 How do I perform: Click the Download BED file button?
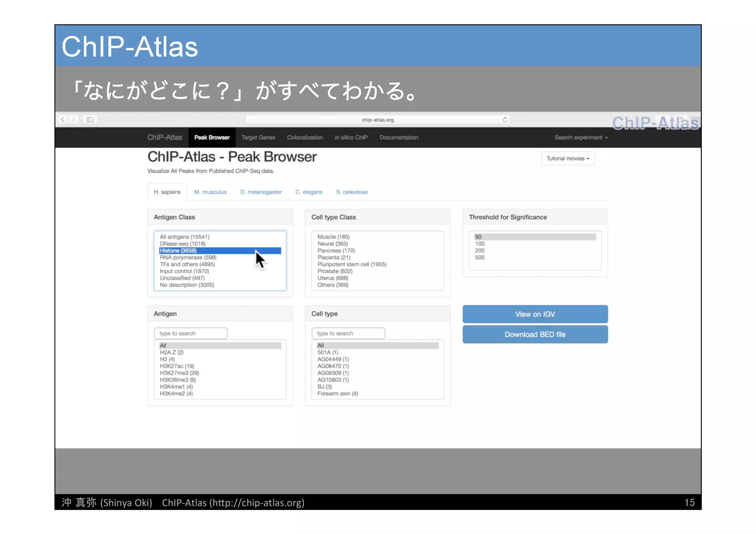point(535,334)
